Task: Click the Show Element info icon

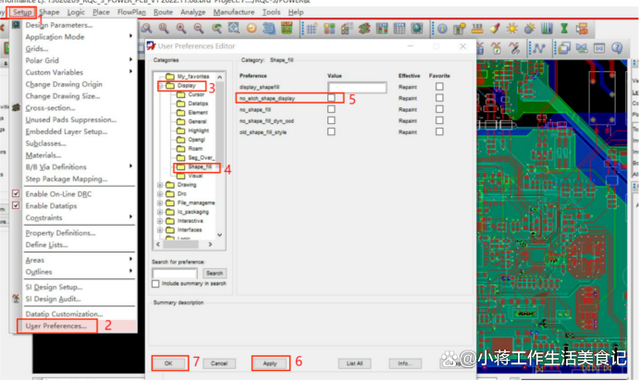Action: click(x=442, y=29)
